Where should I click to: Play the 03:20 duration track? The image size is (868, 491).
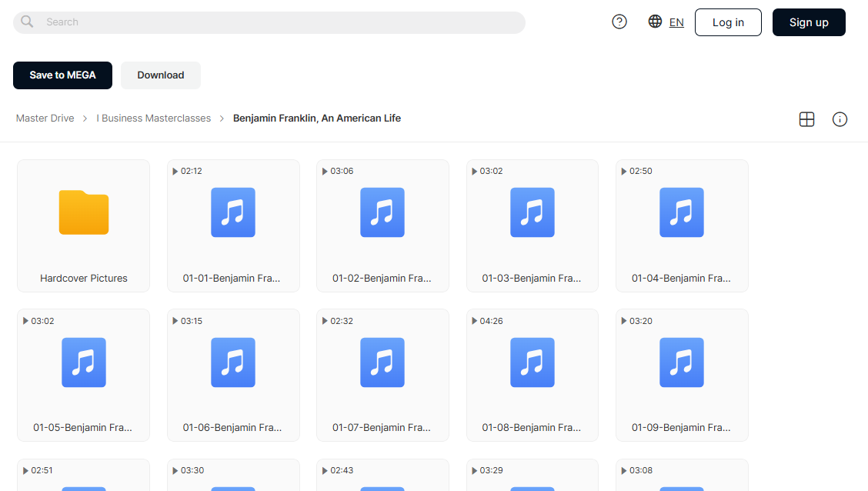[x=636, y=321]
